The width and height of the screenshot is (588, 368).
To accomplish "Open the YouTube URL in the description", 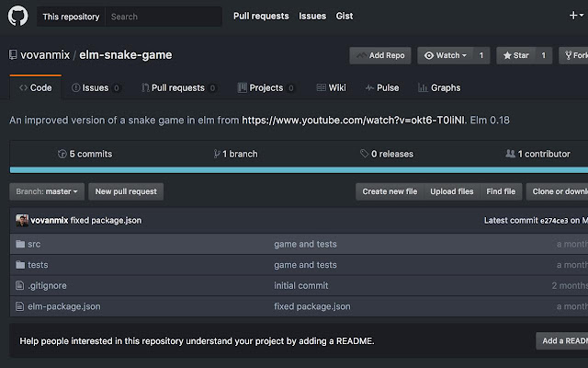I will 353,121.
